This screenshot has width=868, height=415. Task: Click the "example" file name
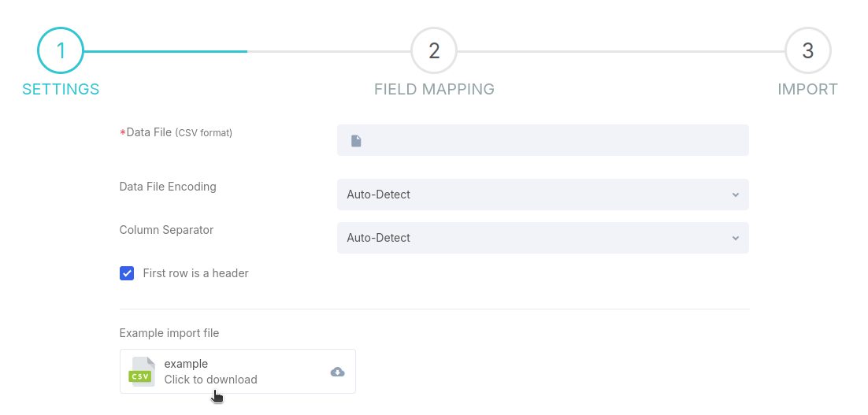tap(186, 364)
